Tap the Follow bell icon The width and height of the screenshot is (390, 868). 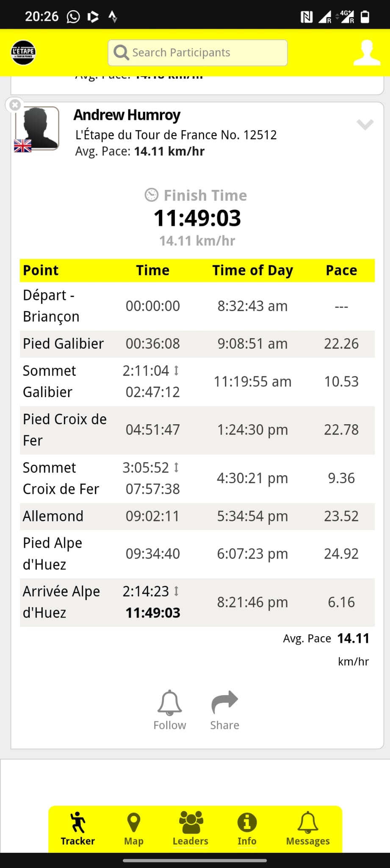point(169,704)
